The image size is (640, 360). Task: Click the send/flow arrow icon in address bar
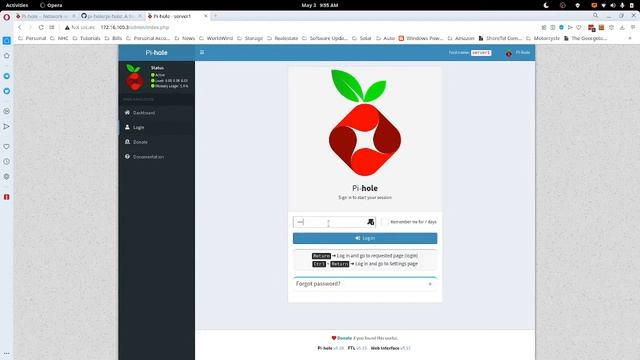tap(570, 27)
